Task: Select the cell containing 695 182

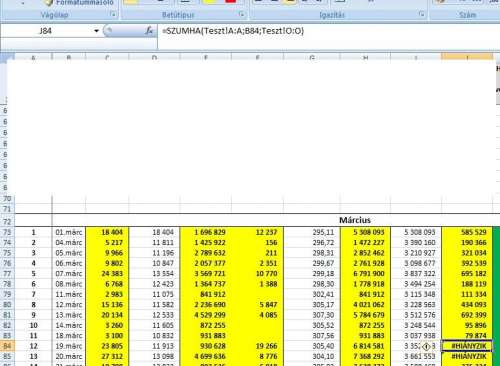Action: coord(467,274)
